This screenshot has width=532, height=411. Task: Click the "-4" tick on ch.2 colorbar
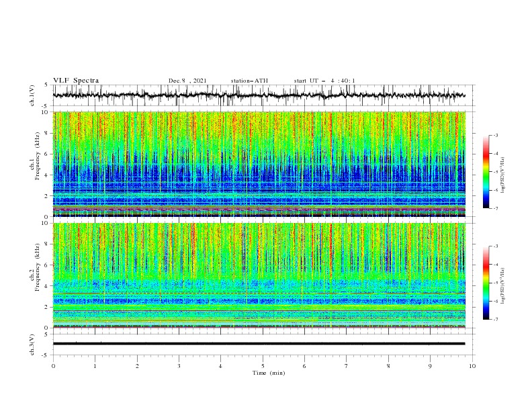pyautogui.click(x=496, y=265)
